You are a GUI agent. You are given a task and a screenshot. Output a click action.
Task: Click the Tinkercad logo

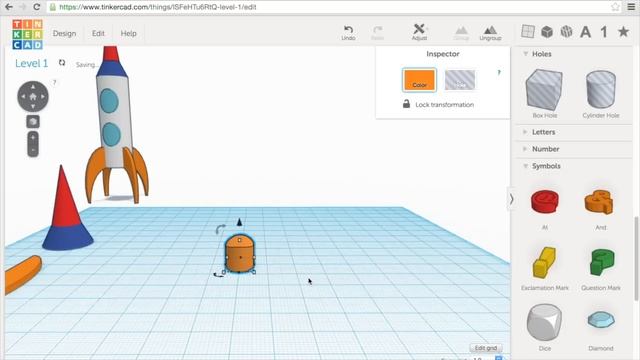tap(27, 34)
